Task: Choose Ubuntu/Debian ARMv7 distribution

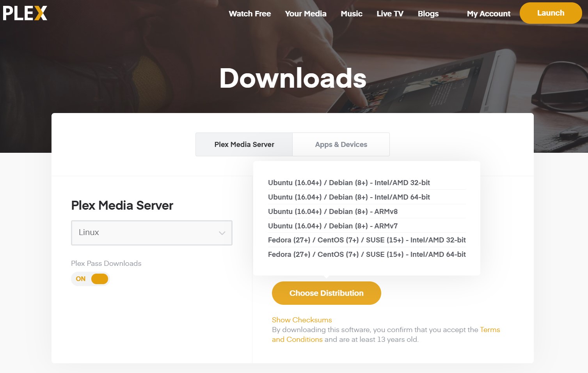Action: pos(367,226)
